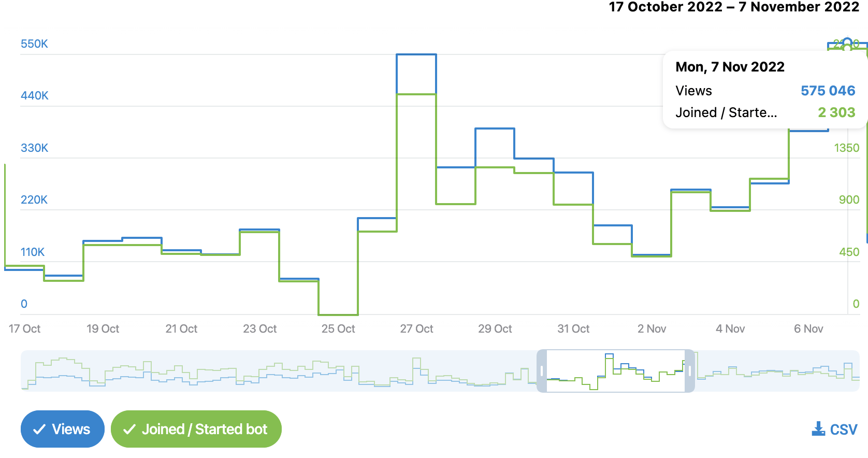The image size is (868, 458).
Task: Click the zero dip at 25 Oct
Action: [338, 314]
